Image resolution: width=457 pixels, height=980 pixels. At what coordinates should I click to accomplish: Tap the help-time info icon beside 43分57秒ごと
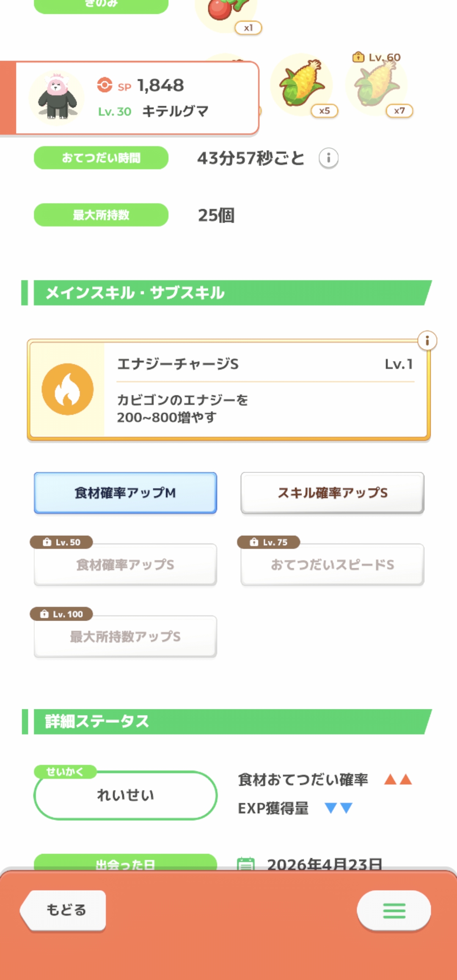(328, 158)
